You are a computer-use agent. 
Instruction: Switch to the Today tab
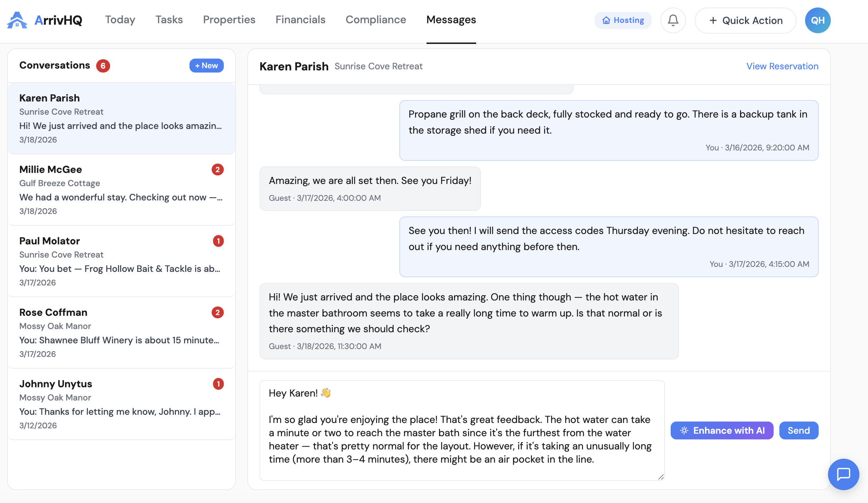[120, 20]
